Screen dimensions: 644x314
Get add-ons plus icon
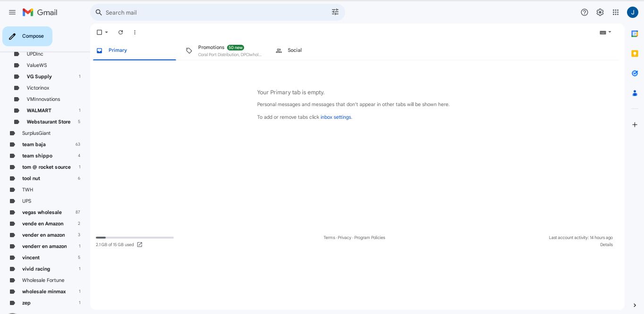click(x=635, y=124)
